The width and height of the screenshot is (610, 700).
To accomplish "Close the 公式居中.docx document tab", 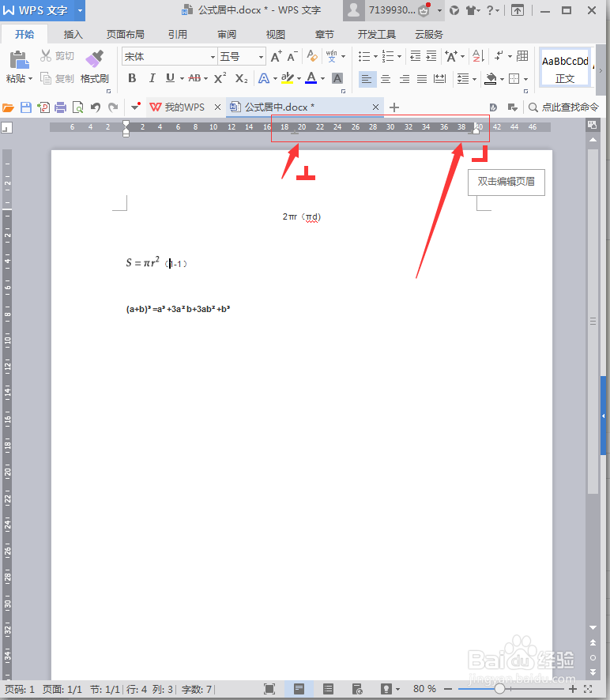I will tap(375, 107).
